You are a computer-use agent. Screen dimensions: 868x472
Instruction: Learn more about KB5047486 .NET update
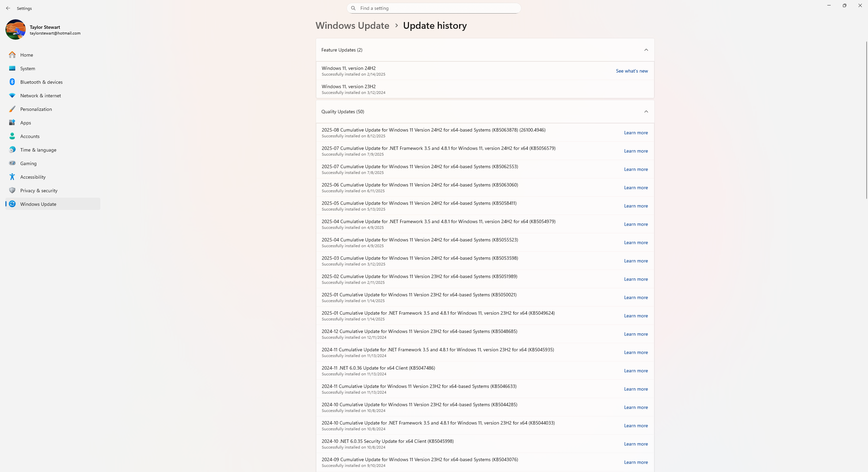click(636, 371)
